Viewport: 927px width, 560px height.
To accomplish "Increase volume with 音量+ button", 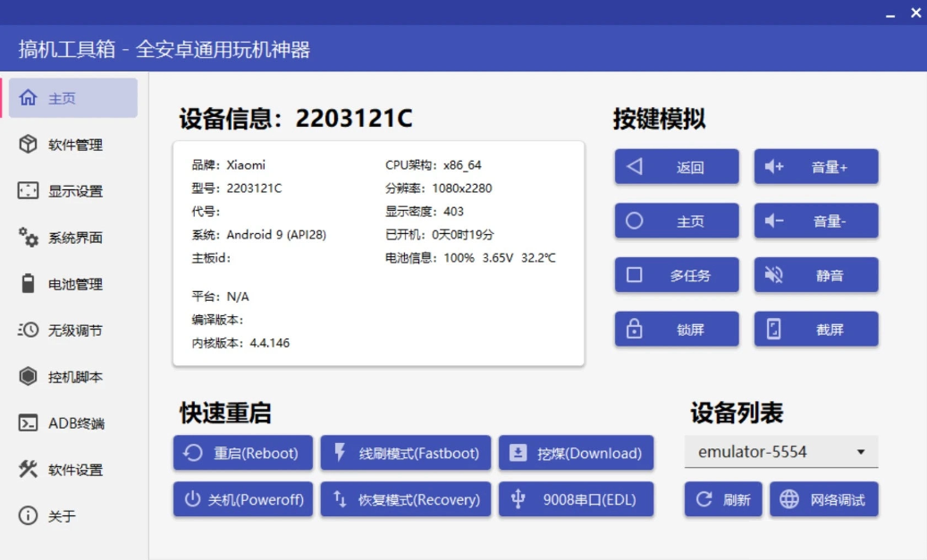I will (815, 166).
